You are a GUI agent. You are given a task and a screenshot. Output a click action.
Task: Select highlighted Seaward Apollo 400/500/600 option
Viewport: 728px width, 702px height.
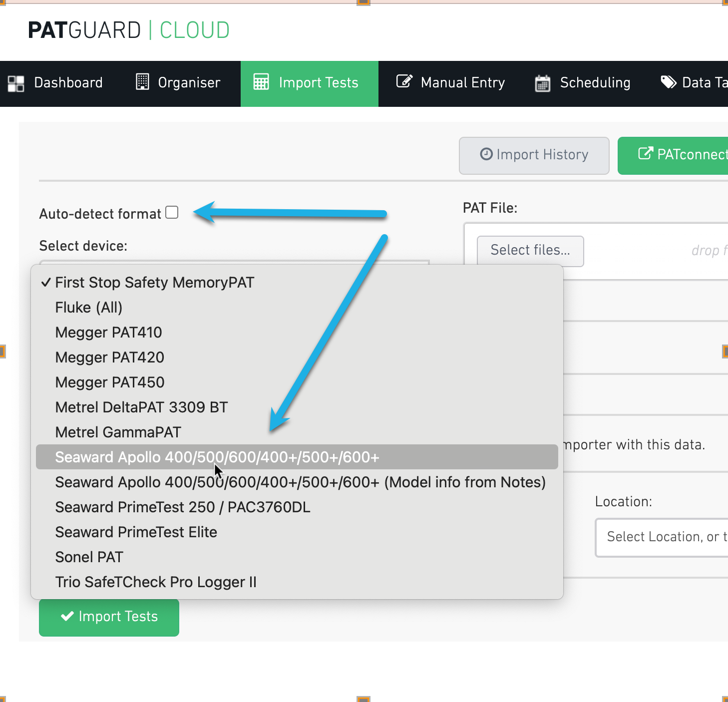pyautogui.click(x=297, y=457)
